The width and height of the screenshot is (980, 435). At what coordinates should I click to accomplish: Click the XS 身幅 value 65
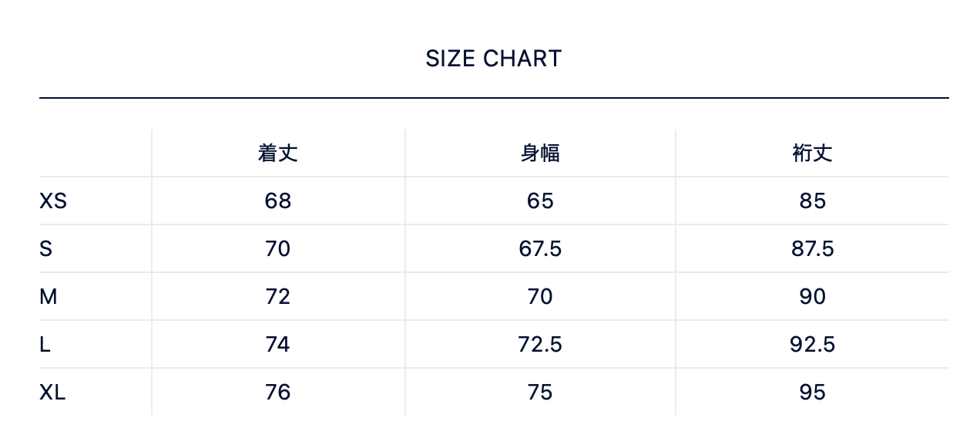(540, 201)
